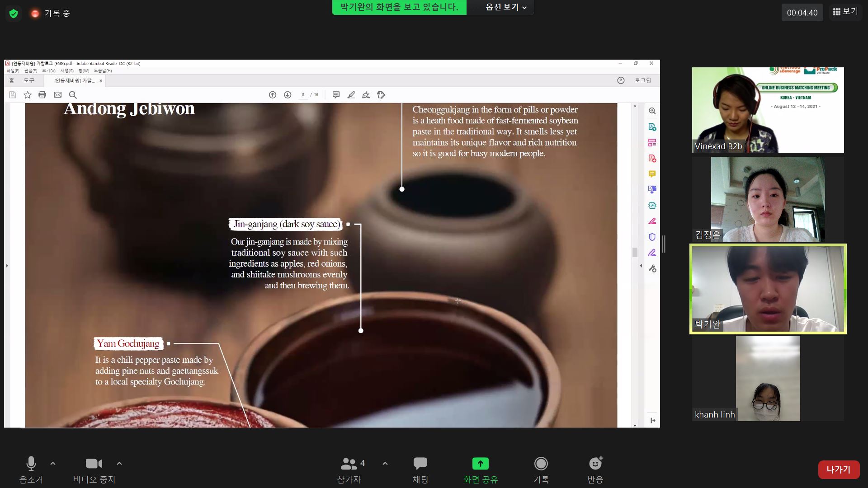
Task: Open the 보기 view layout menu
Action: (x=845, y=12)
